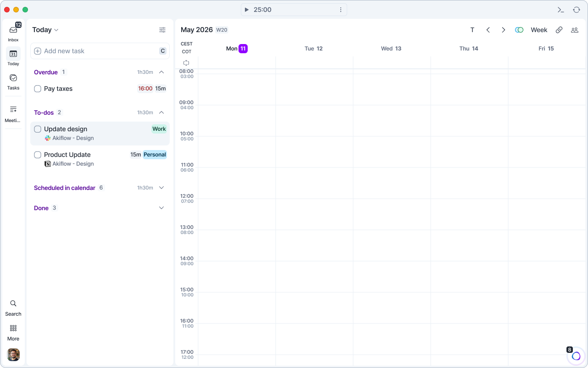Select the Mon 11 day header
This screenshot has width=588, height=368.
point(237,49)
